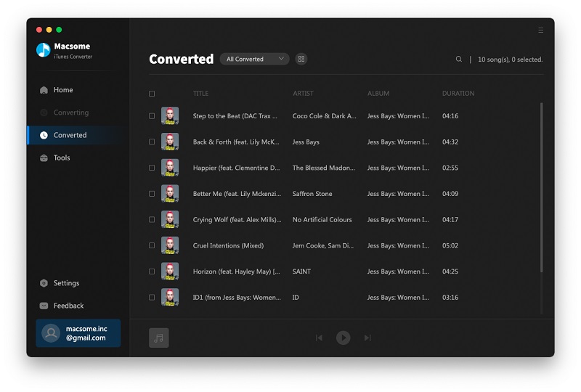Skip to the next track
The height and width of the screenshot is (392, 581).
pyautogui.click(x=367, y=338)
